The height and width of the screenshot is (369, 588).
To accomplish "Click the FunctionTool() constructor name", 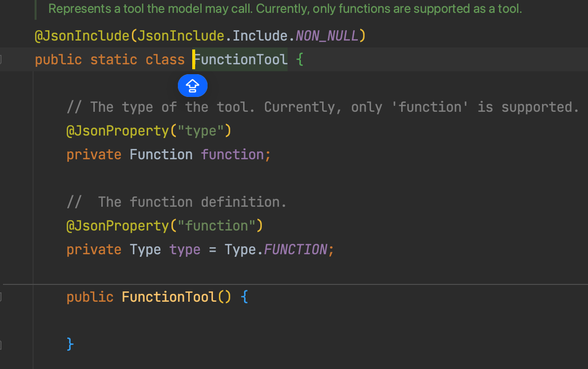I will (169, 297).
